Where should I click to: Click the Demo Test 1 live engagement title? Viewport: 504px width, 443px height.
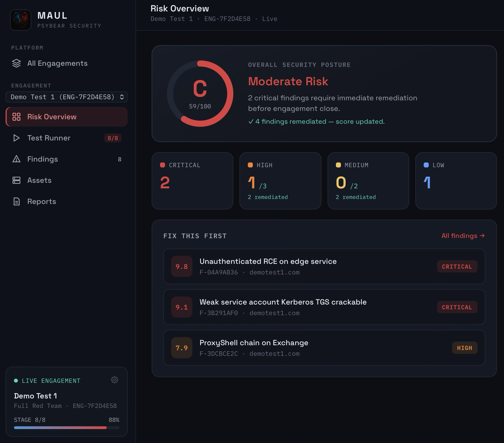click(35, 396)
